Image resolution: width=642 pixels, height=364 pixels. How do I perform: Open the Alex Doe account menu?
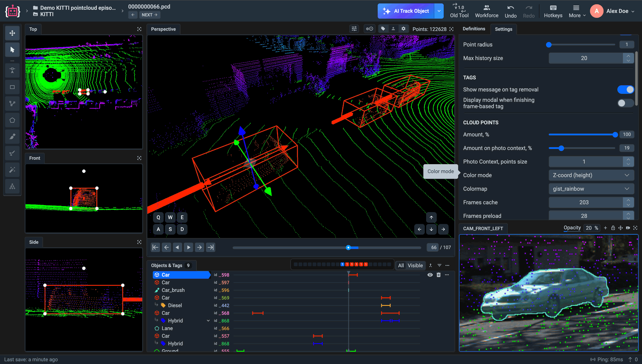pyautogui.click(x=613, y=11)
